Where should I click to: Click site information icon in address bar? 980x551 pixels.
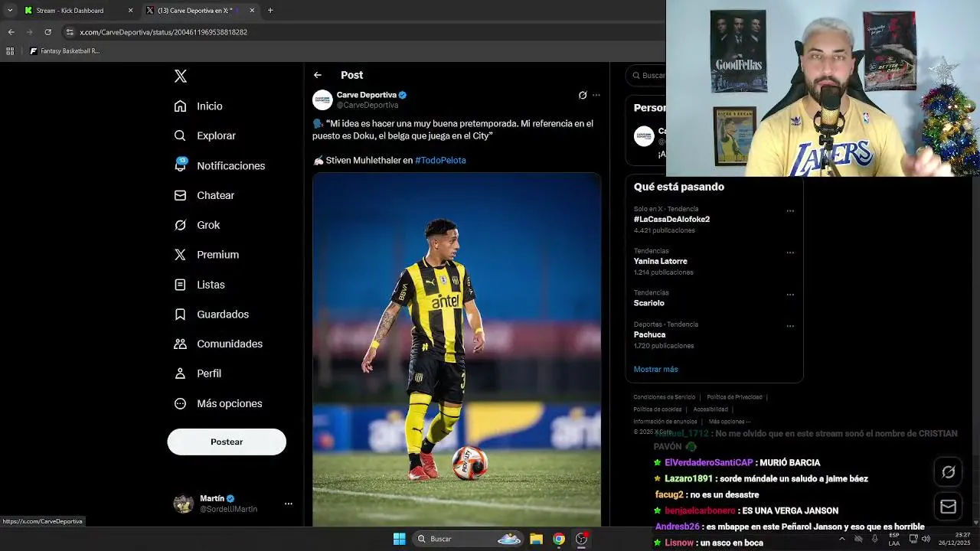pos(70,32)
